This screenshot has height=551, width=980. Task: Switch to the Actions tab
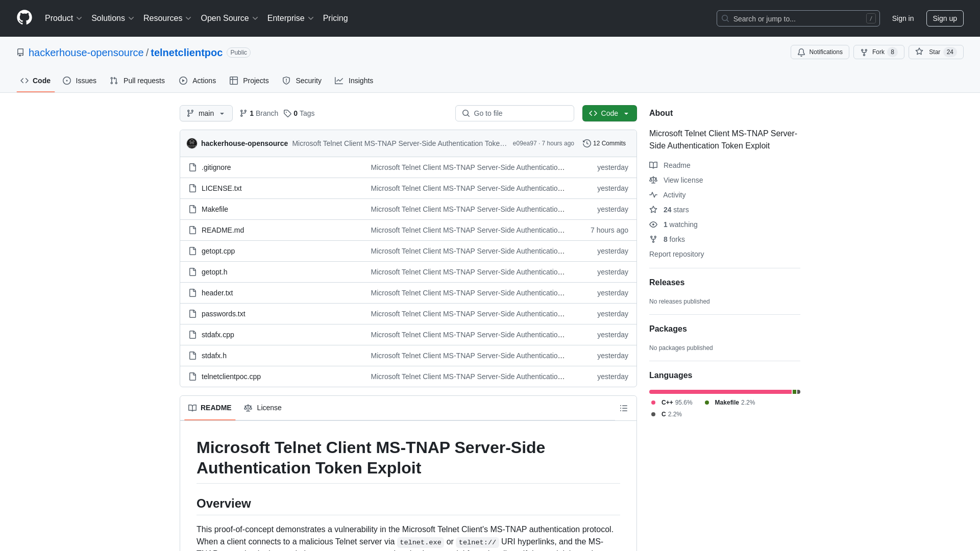click(198, 81)
